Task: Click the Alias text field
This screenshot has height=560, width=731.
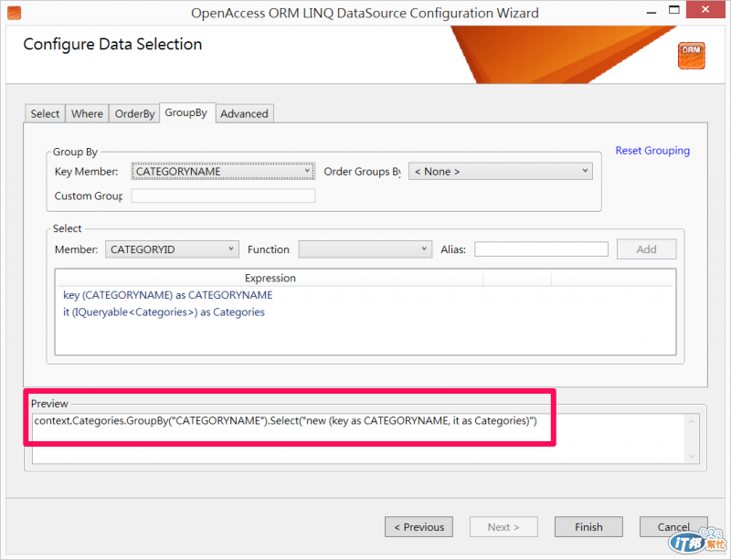Action: 541,249
